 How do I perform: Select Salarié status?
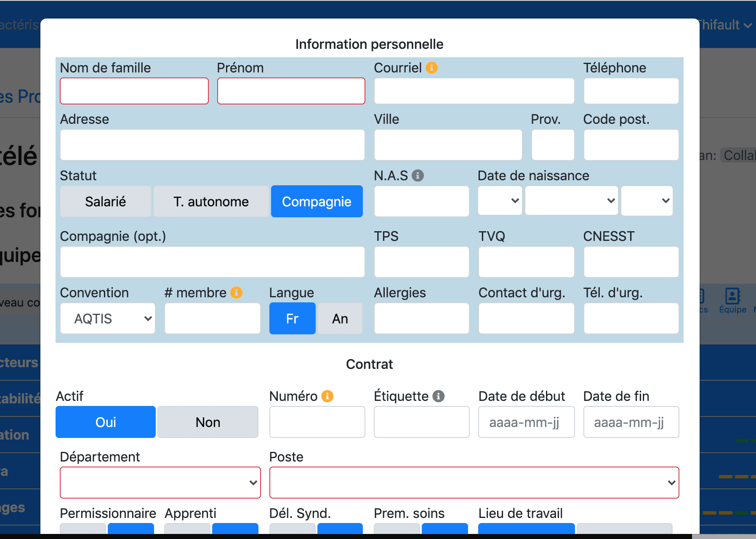click(105, 202)
